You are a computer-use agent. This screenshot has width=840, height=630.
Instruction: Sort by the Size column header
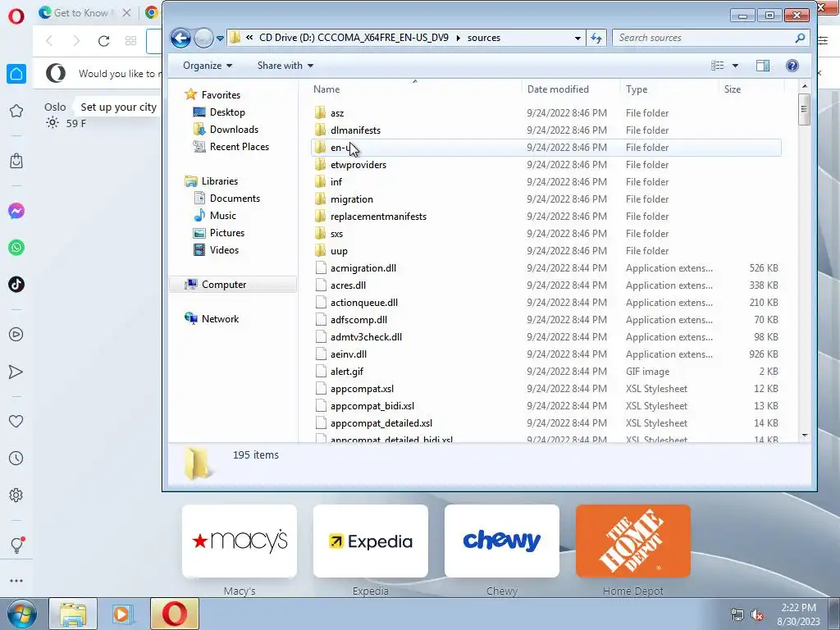(x=751, y=89)
